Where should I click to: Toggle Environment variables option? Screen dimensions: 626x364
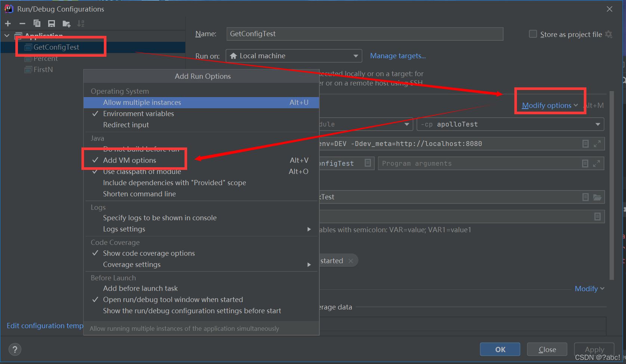point(202,113)
